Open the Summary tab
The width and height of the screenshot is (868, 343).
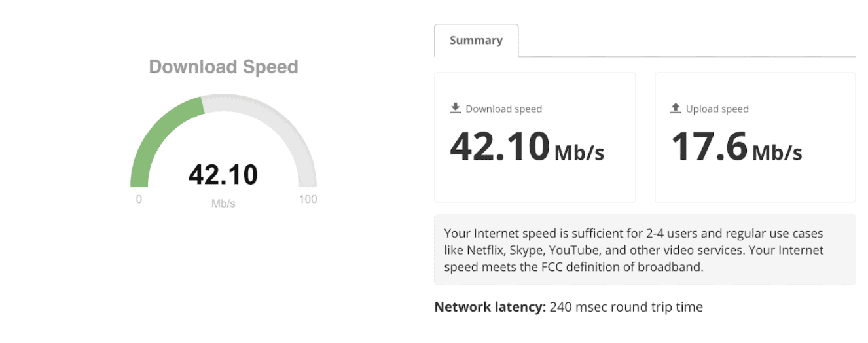(476, 41)
